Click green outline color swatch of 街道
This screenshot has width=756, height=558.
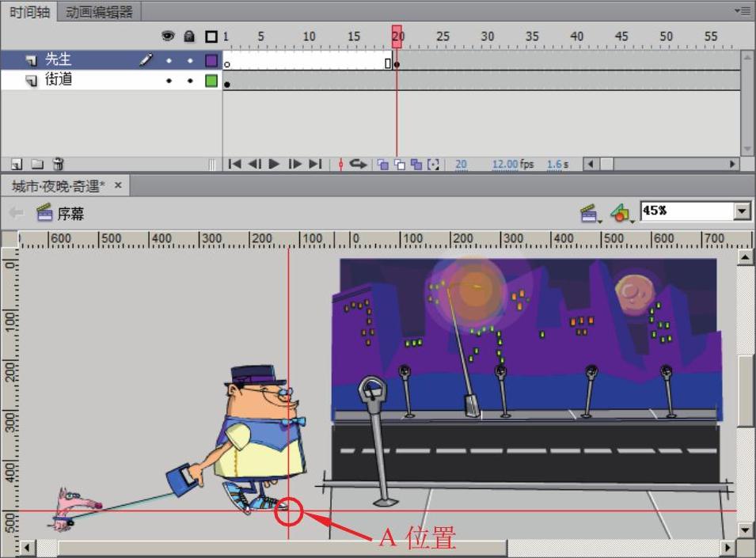click(x=211, y=81)
